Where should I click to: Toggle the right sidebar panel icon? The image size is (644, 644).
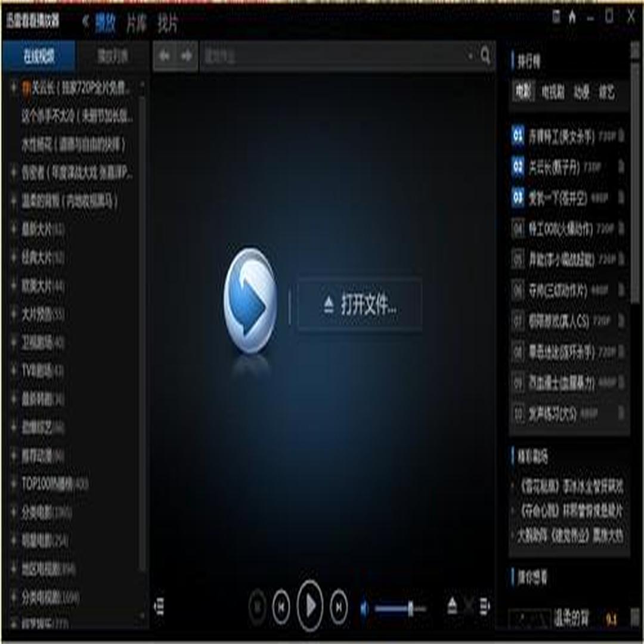pyautogui.click(x=485, y=606)
